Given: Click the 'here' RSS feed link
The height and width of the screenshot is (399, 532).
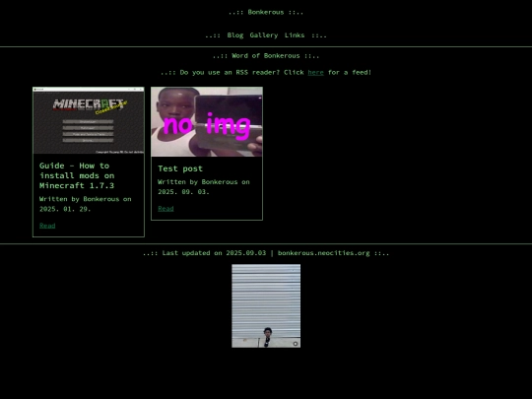Looking at the screenshot, I should tap(315, 72).
